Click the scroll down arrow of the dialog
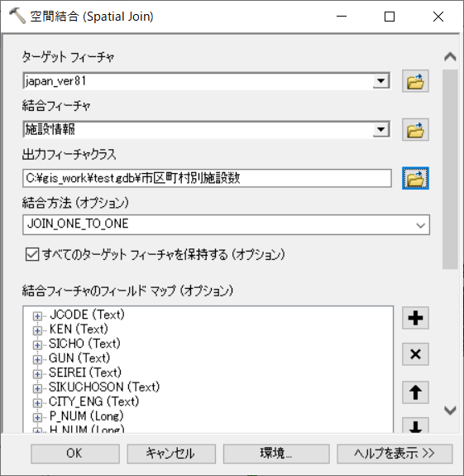The image size is (464, 476). (x=450, y=410)
